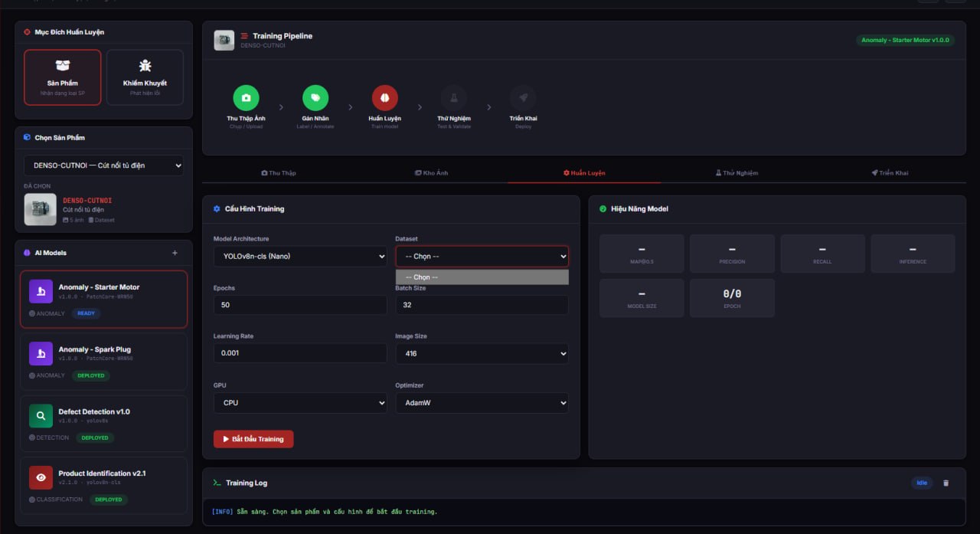Click the target icon beside Mục Đích Huấn Luyện
The width and height of the screenshot is (980, 534).
click(x=28, y=32)
